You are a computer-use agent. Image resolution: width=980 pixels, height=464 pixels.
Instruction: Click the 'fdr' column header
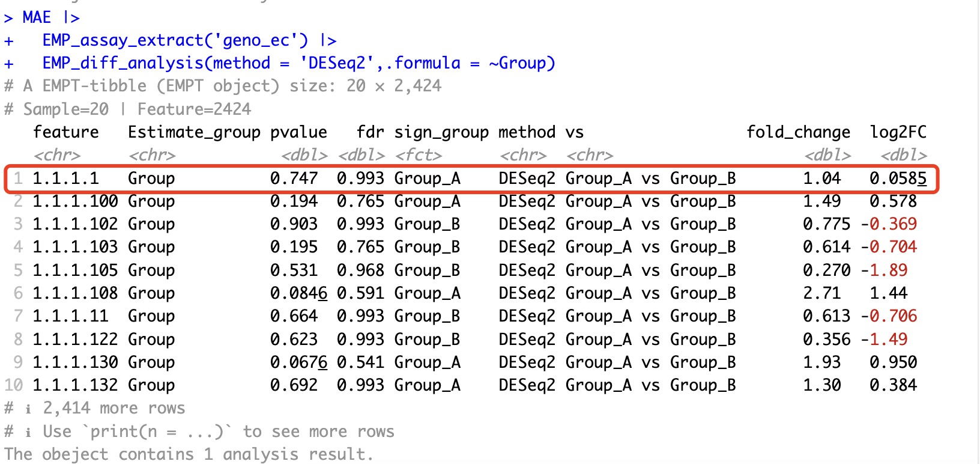370,132
